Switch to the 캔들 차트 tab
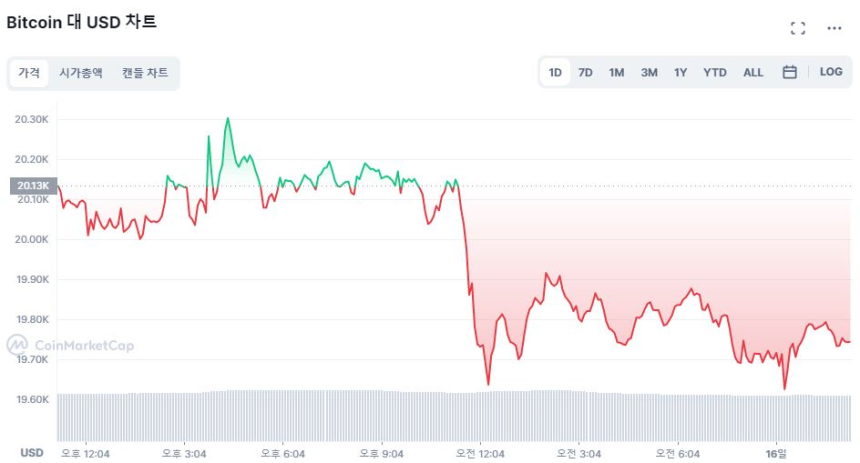This screenshot has width=860, height=463. pos(145,73)
